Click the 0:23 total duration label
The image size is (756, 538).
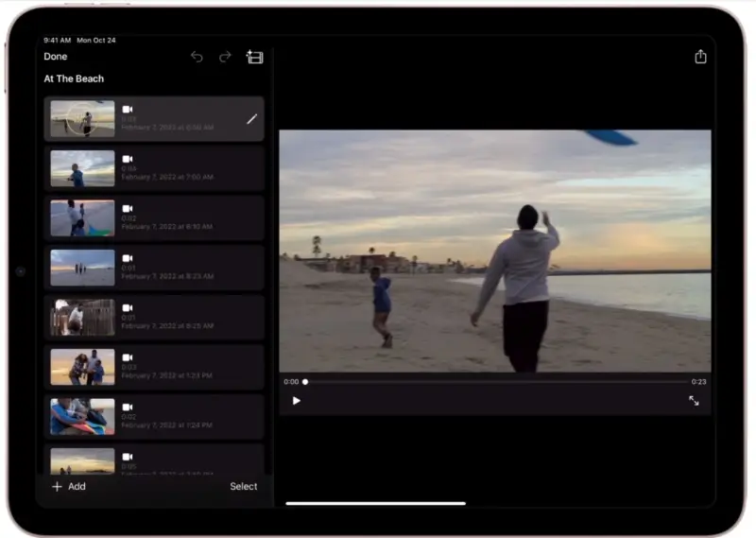[x=698, y=382]
